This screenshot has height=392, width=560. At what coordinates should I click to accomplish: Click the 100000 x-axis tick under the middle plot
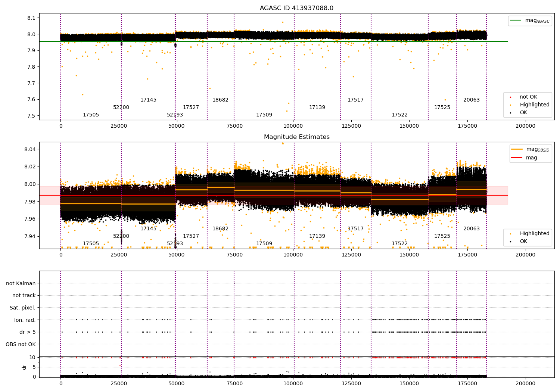[293, 255]
